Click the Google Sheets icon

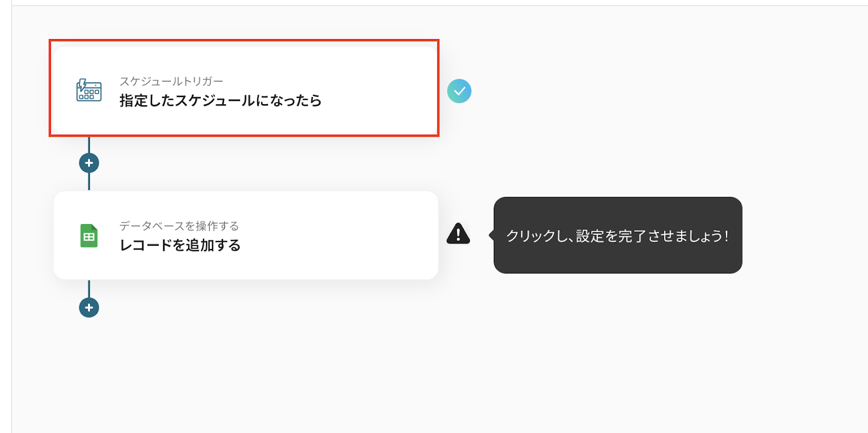coord(89,236)
